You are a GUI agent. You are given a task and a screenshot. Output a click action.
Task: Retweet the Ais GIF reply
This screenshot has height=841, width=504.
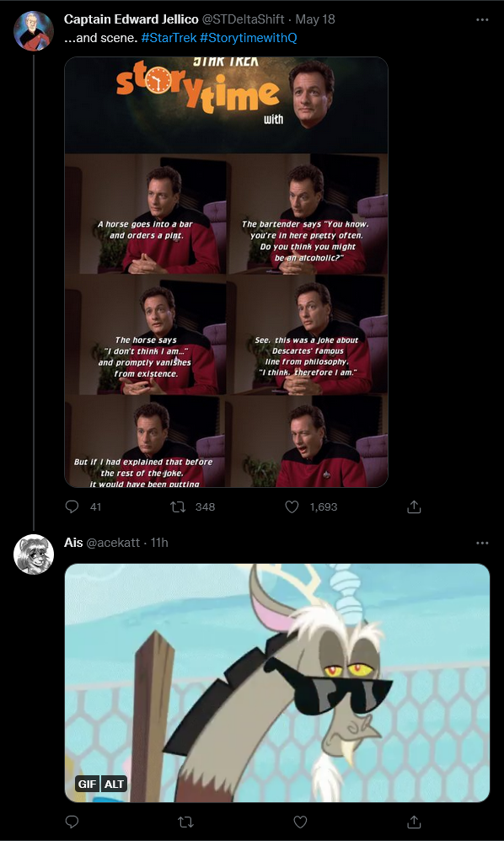tap(185, 822)
